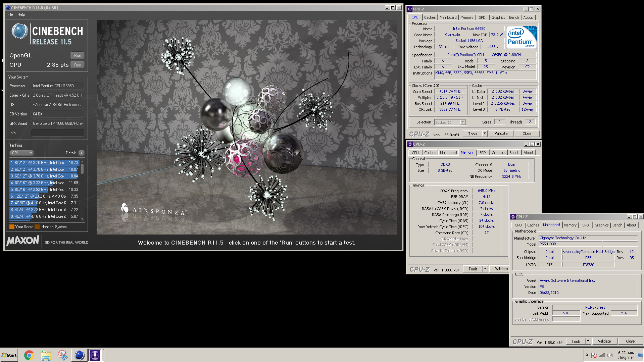Run the CPU benchmark test
Viewport: 644px width, 362px height.
[78, 65]
